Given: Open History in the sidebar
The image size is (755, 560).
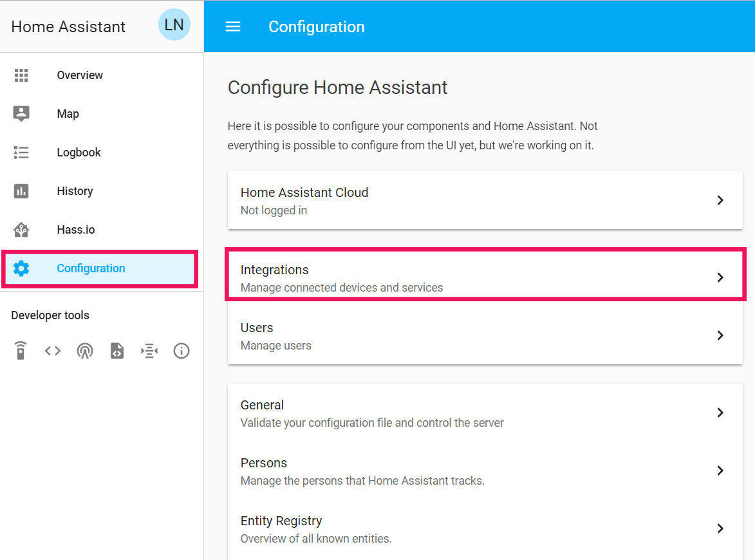Looking at the screenshot, I should [x=75, y=191].
